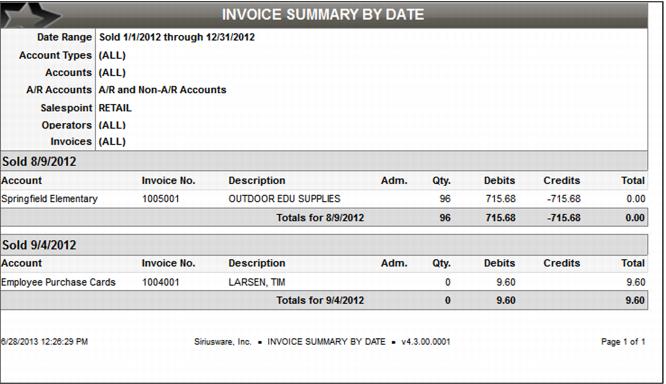Viewport: 666px width, 384px height.
Task: Click the 'Totals for 8/9/2012' label
Action: tap(320, 218)
